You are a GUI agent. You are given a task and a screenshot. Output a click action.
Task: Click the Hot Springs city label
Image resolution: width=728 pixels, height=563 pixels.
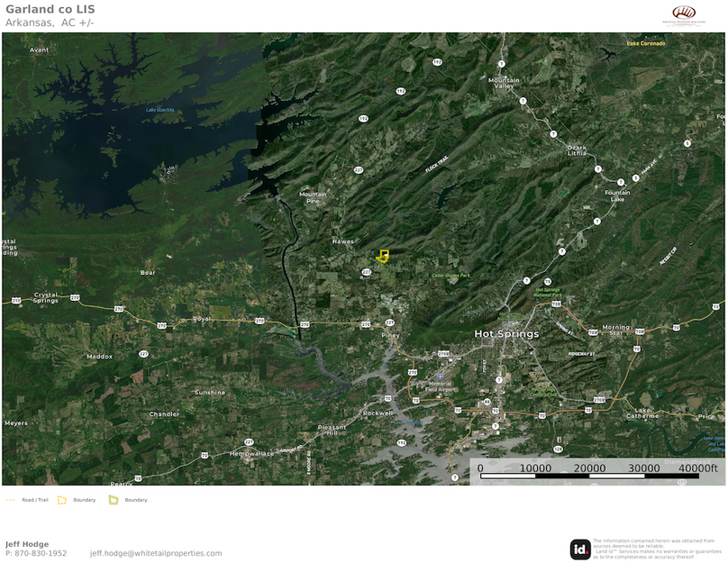(506, 333)
